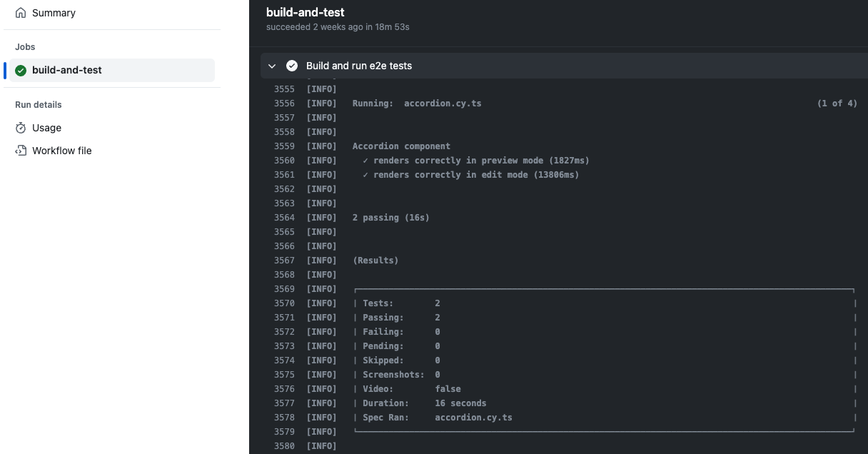The height and width of the screenshot is (454, 868).
Task: Click the 'succeeded 2 weeks ago in 18m 53s' status text
Action: [x=338, y=27]
